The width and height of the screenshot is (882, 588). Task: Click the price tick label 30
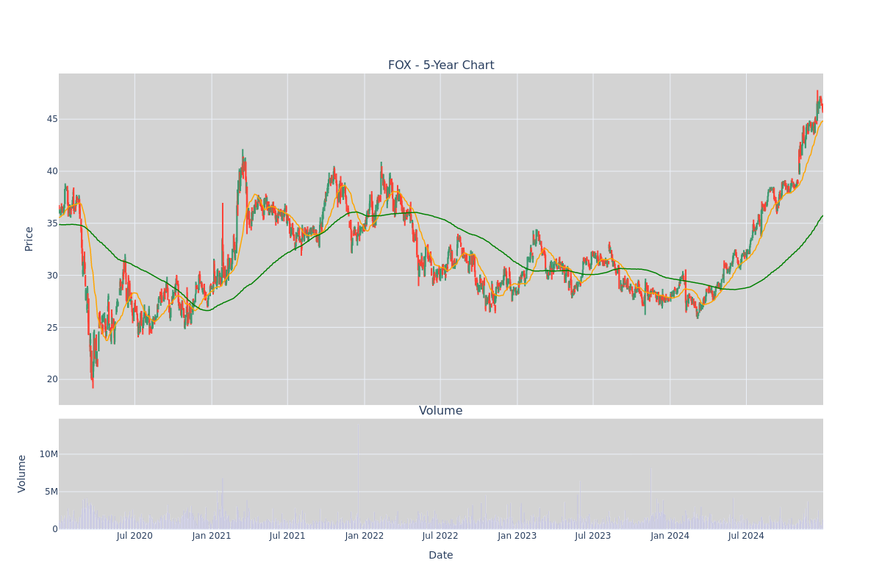pyautogui.click(x=52, y=276)
